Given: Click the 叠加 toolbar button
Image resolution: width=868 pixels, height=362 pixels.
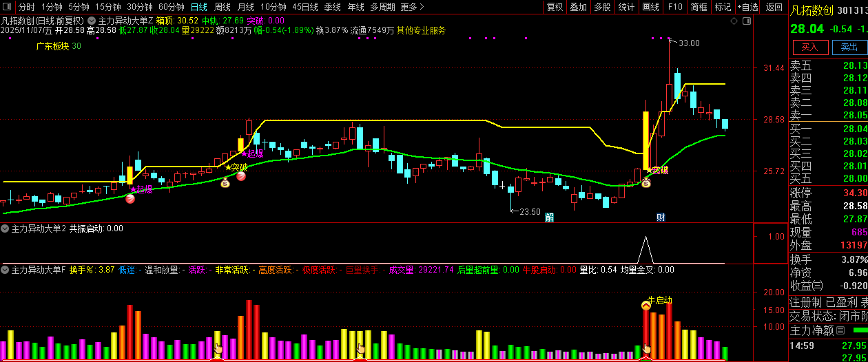Looking at the screenshot, I should coord(579,7).
